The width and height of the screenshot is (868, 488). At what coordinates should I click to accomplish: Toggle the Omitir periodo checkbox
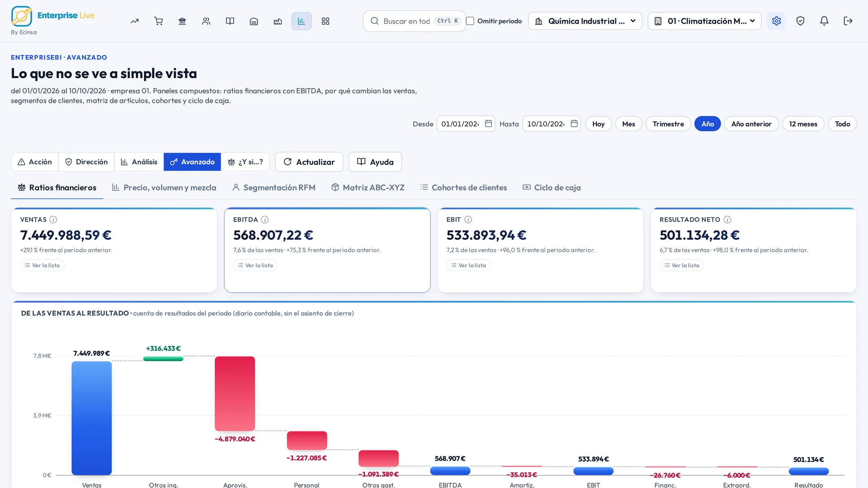coord(470,21)
